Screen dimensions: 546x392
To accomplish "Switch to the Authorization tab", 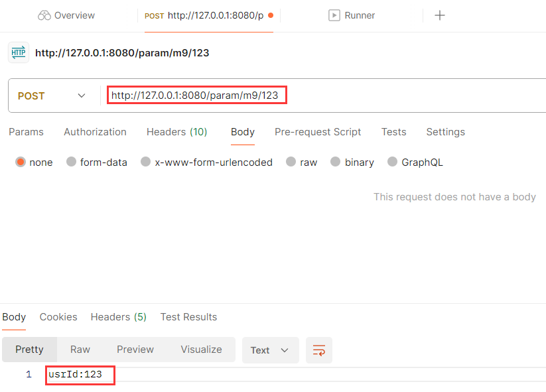I will pyautogui.click(x=95, y=132).
